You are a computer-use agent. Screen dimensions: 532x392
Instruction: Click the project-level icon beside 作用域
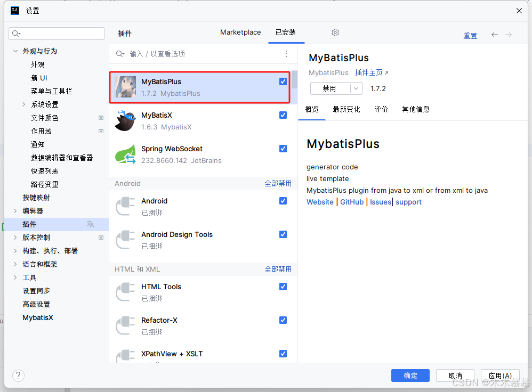101,131
